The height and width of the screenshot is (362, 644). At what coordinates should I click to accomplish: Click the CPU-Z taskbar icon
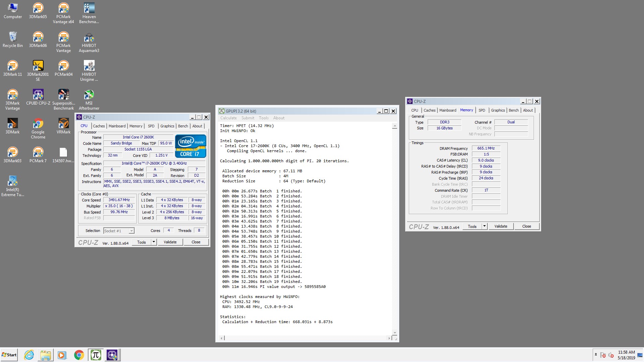point(112,355)
